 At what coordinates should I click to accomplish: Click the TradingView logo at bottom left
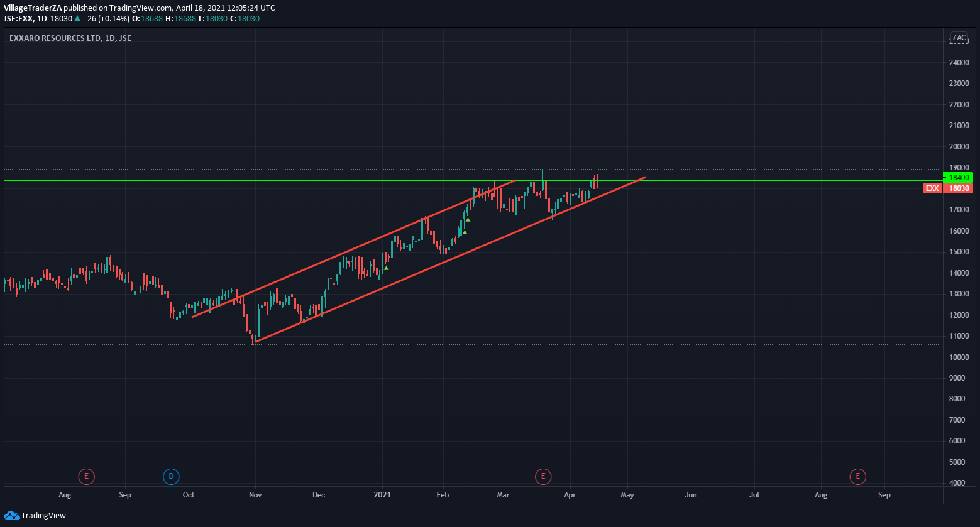(x=35, y=516)
